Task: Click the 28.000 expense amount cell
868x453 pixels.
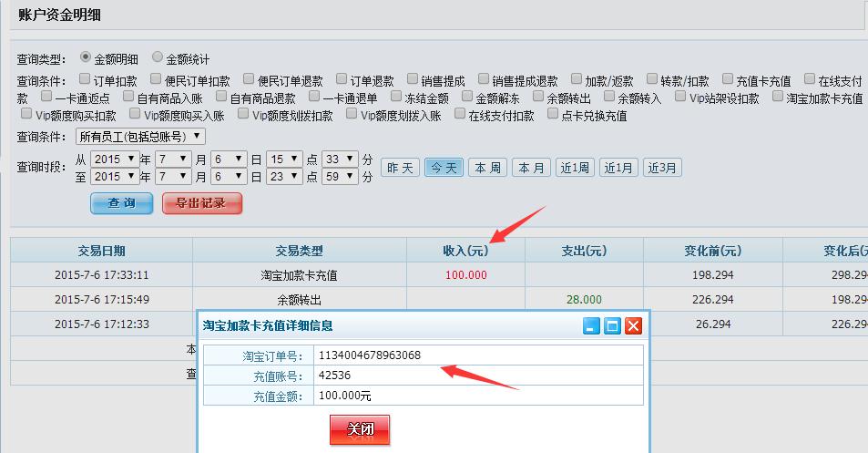Action: (x=584, y=300)
